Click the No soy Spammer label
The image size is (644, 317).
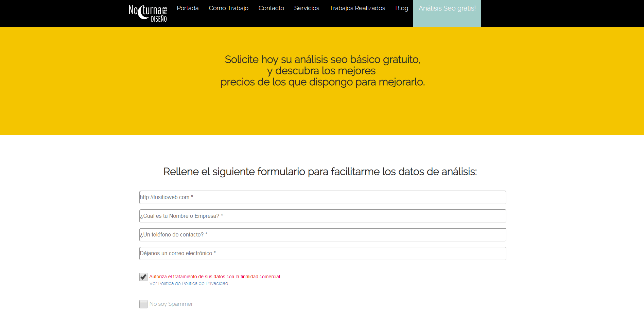(171, 304)
